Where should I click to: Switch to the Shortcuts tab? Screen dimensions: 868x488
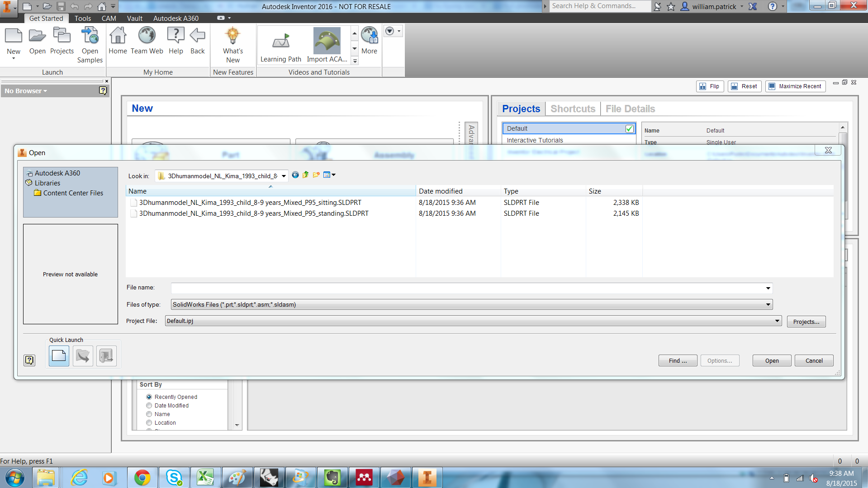click(x=573, y=109)
